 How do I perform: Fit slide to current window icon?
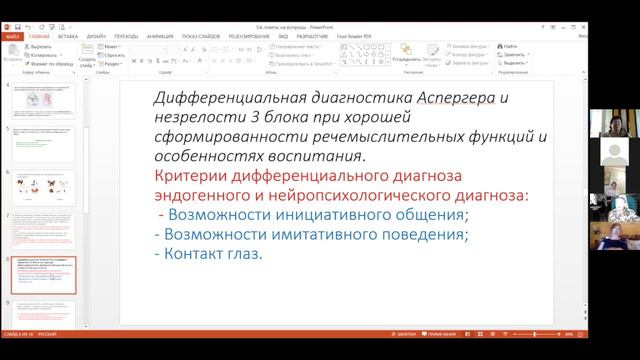point(580,334)
